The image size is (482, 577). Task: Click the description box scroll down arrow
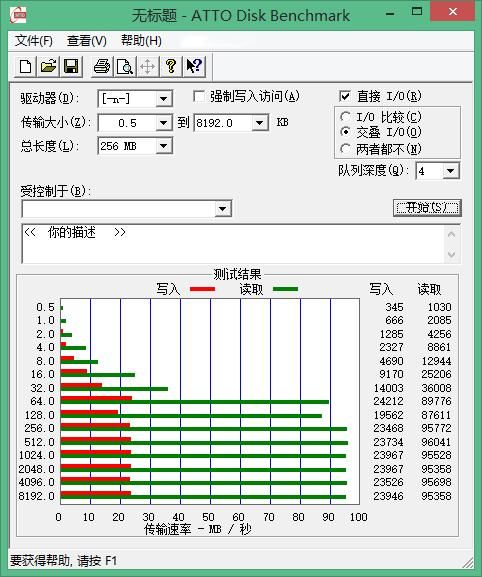pos(452,254)
